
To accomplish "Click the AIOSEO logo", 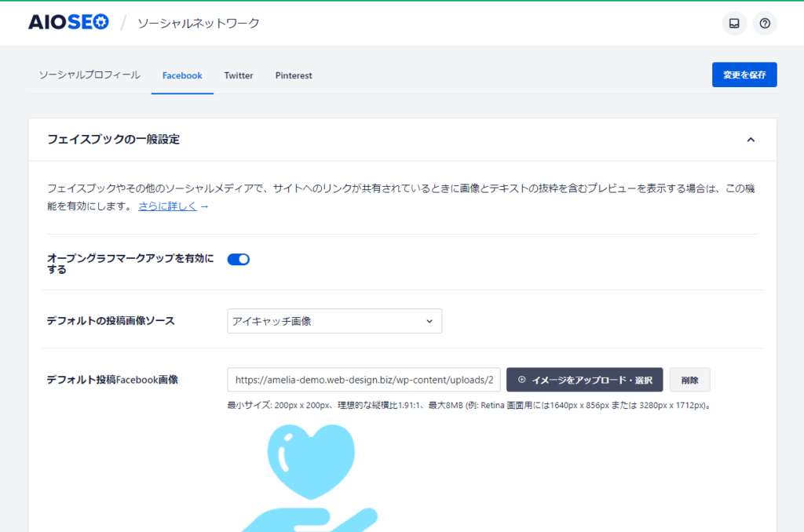I will (x=68, y=23).
